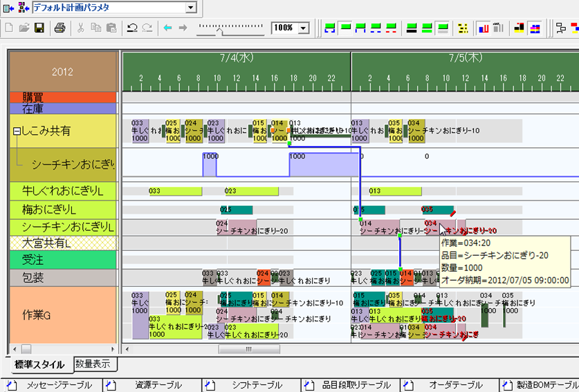Toggle the blue-magenta striped chart button
This screenshot has width=579, height=392.
(x=535, y=28)
